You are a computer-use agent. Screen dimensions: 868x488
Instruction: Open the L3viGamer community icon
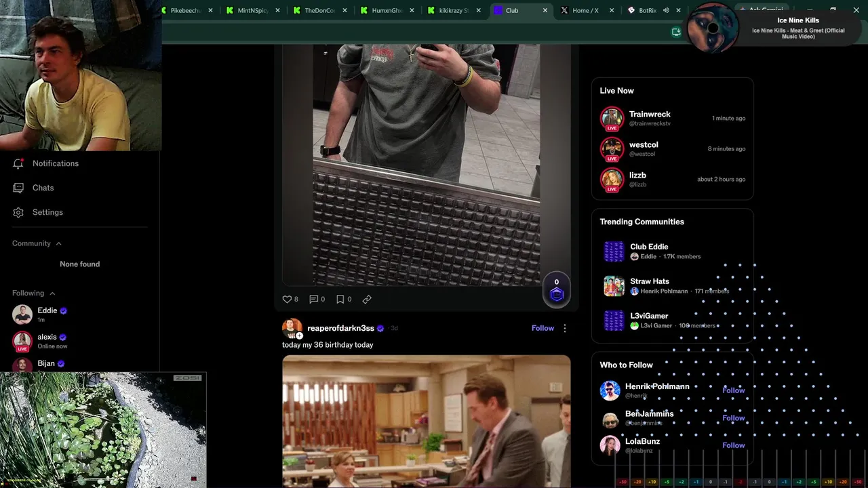[x=614, y=321]
